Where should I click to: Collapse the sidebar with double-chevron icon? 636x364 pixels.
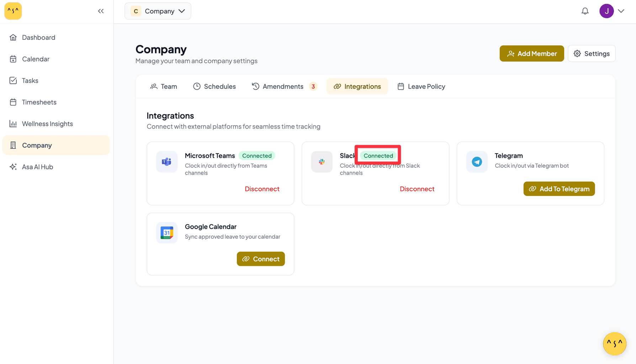[101, 11]
